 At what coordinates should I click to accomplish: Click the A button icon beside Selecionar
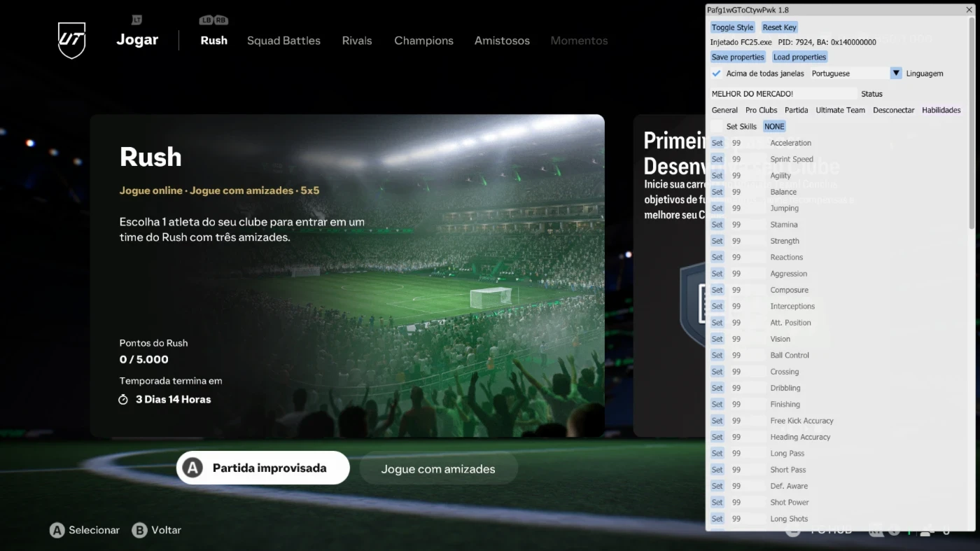[x=57, y=530]
